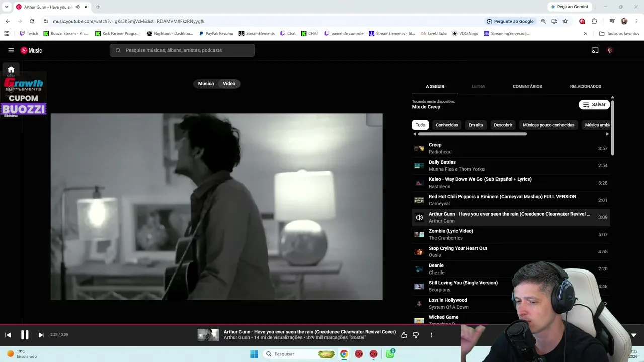Open the LETRA tab
The height and width of the screenshot is (362, 644).
478,86
